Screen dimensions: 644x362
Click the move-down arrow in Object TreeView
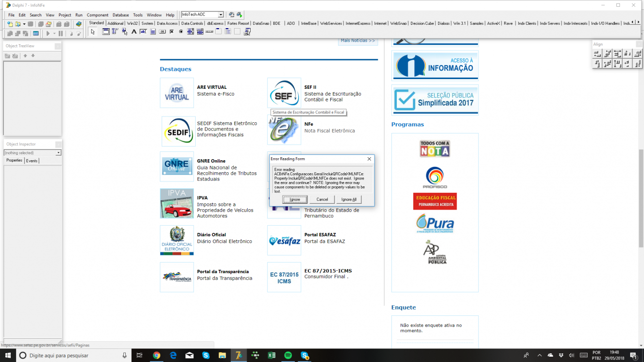[33, 56]
